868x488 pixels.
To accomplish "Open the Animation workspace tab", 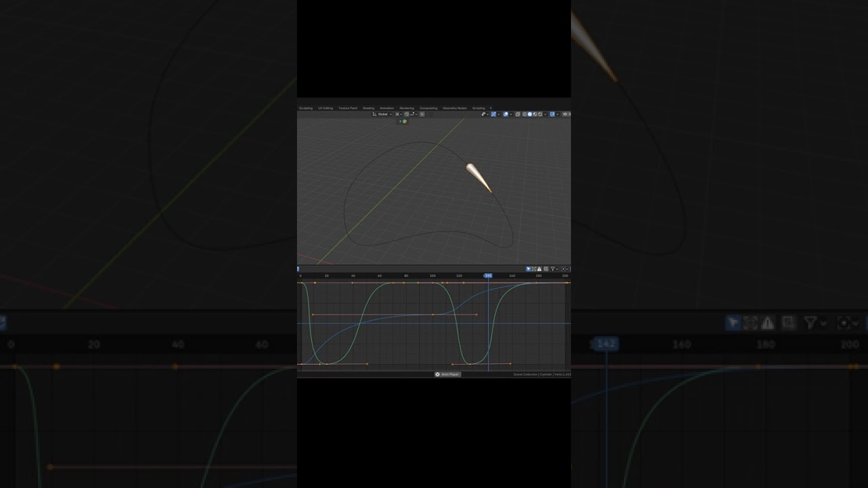I will point(387,108).
